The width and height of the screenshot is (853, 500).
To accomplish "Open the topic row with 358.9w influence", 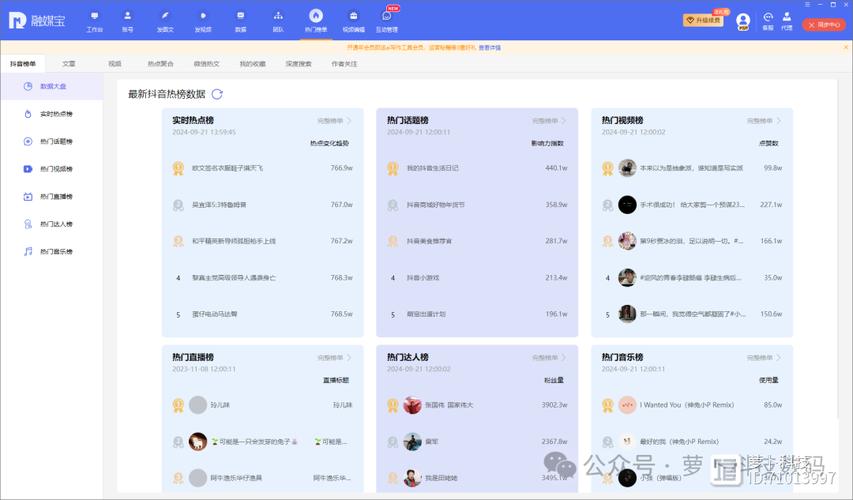I will 477,205.
